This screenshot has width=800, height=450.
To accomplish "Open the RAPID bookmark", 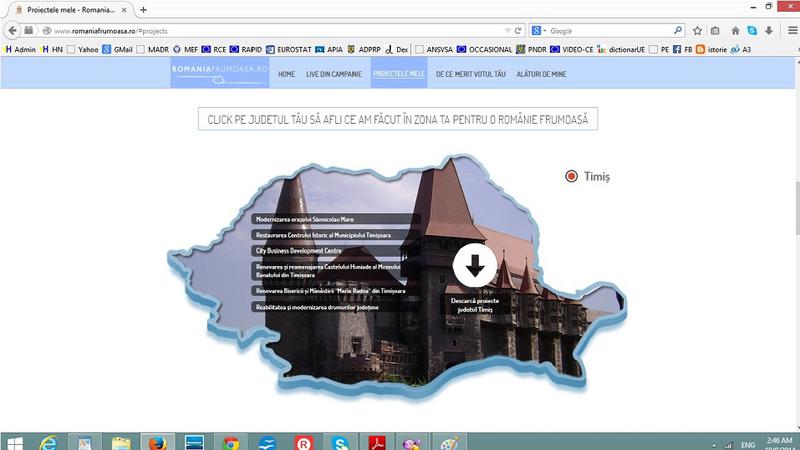I will click(x=246, y=49).
